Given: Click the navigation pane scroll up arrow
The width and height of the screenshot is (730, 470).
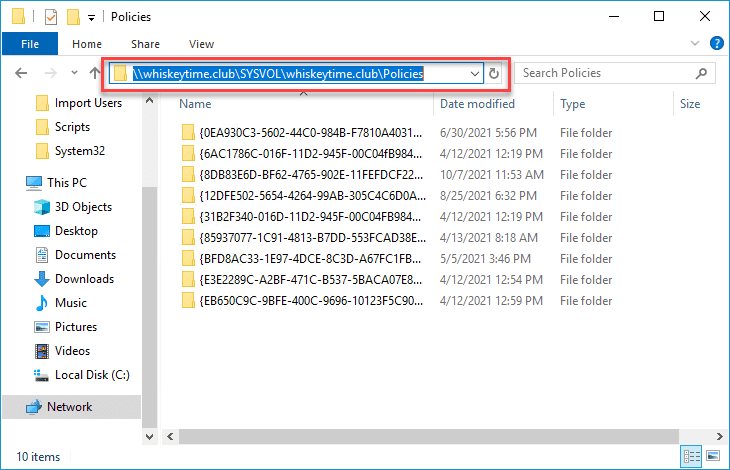Looking at the screenshot, I should point(149,100).
